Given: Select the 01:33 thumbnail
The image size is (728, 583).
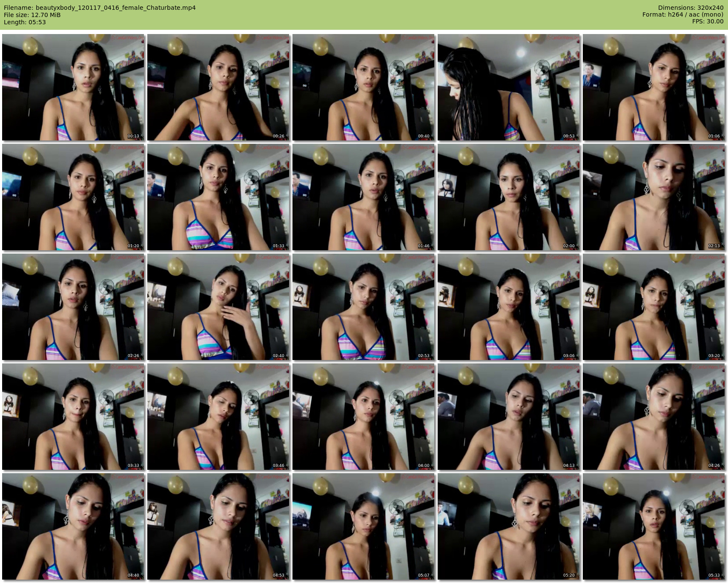Looking at the screenshot, I should coord(218,197).
